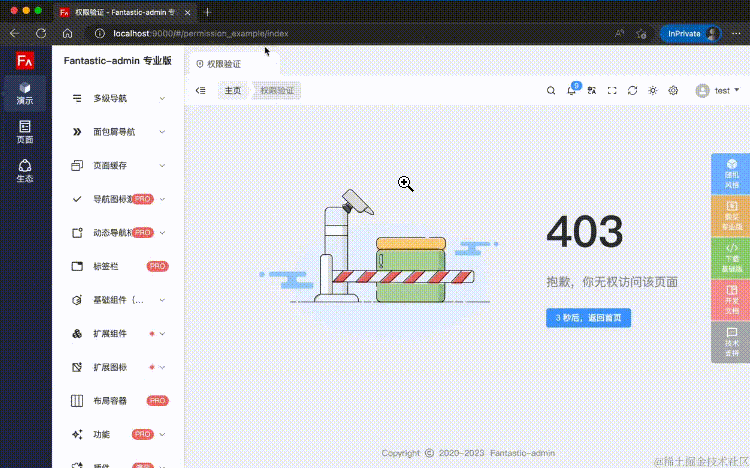
Task: Open the 页面 section in main sidebar
Action: point(25,132)
